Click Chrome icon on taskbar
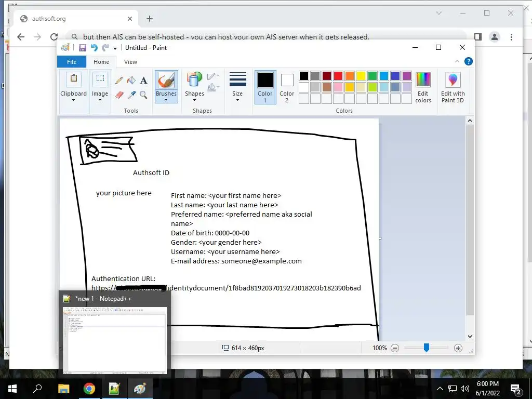The width and height of the screenshot is (532, 399). (x=89, y=389)
